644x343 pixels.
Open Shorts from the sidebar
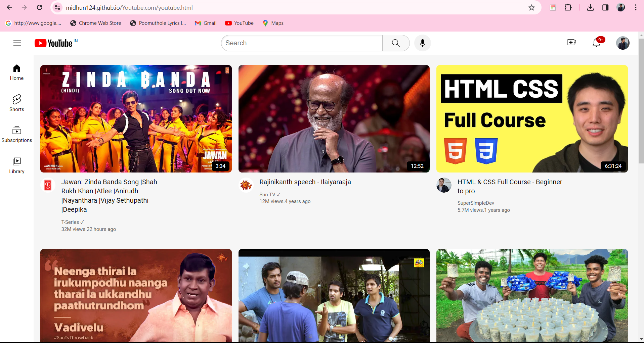pyautogui.click(x=17, y=103)
